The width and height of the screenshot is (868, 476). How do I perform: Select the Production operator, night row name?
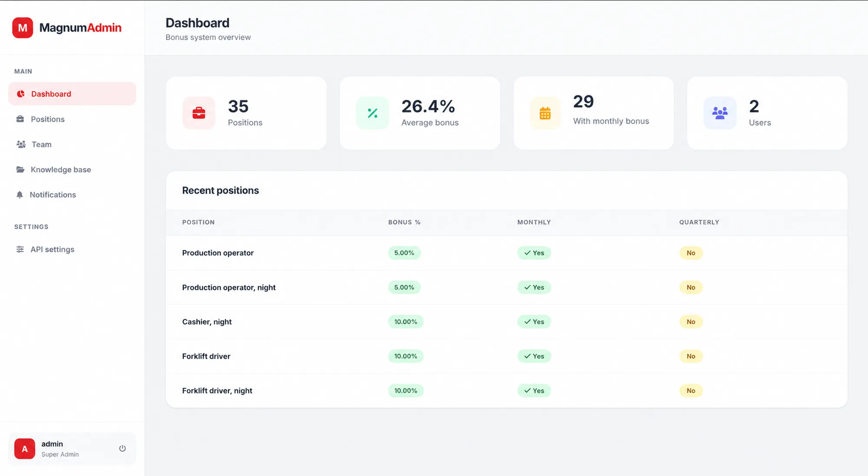(x=229, y=288)
